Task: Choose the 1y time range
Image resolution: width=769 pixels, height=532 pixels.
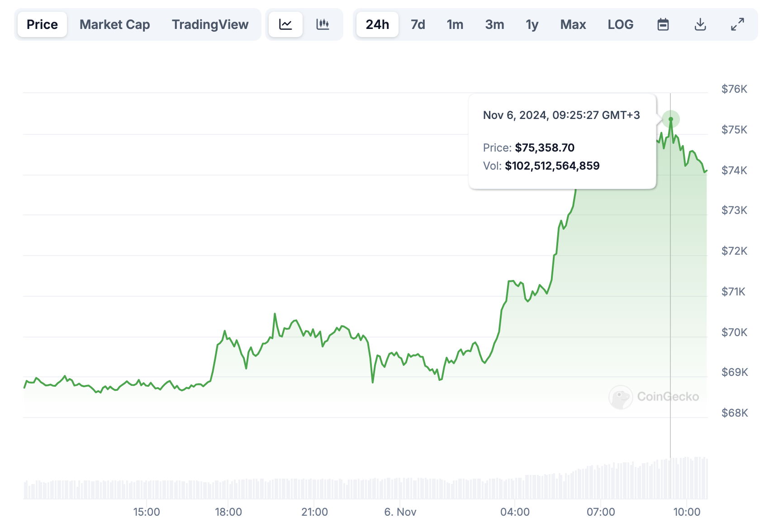Action: click(x=532, y=24)
